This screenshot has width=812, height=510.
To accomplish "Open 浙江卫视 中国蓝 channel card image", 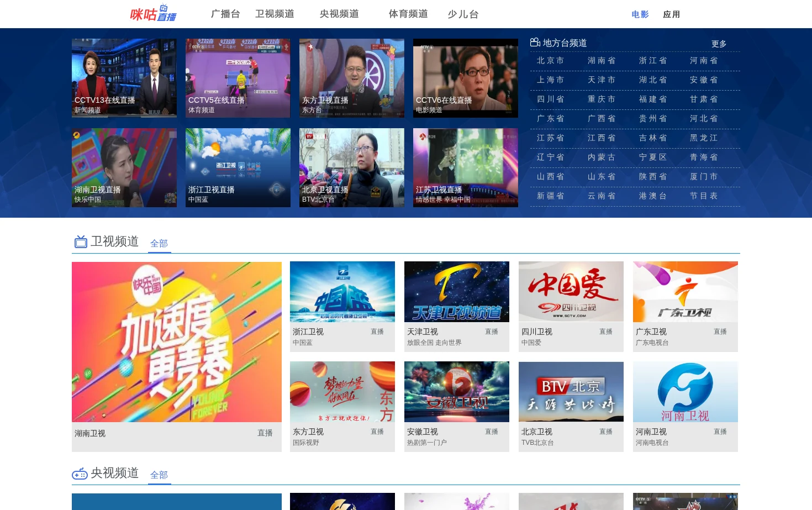I will pyautogui.click(x=342, y=292).
